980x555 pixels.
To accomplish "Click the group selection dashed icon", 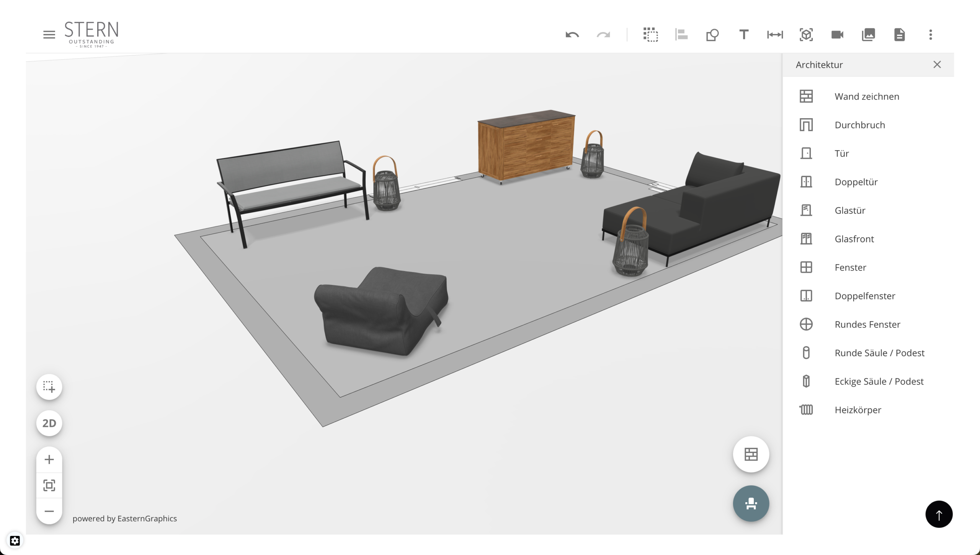I will [x=650, y=35].
